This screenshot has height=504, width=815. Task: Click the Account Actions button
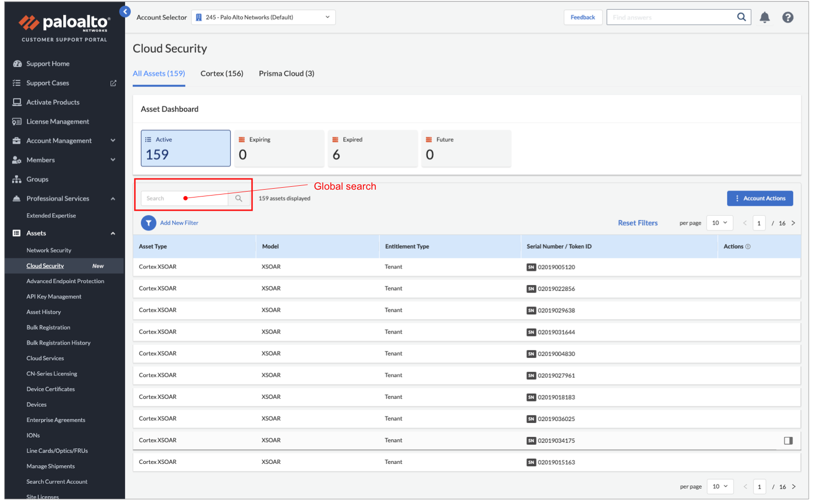coord(759,198)
